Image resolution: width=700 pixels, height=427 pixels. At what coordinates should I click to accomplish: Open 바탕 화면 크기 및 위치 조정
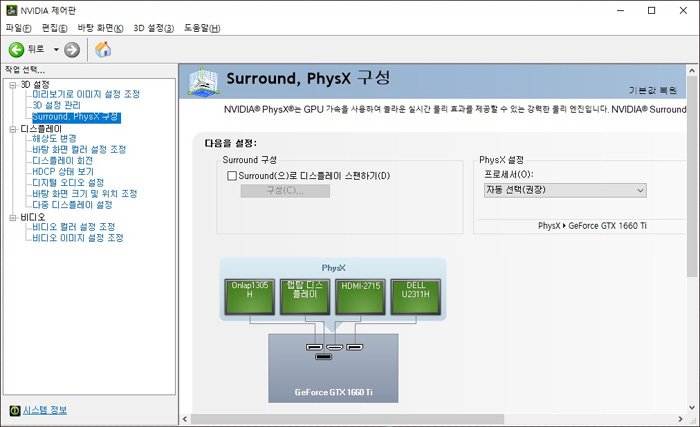85,194
